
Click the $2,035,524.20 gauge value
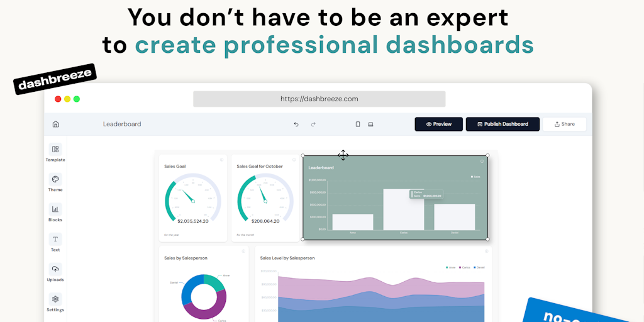[x=193, y=221]
